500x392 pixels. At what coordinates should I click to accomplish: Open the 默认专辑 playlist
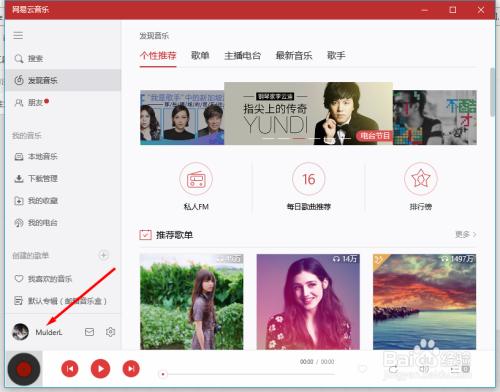pos(63,301)
